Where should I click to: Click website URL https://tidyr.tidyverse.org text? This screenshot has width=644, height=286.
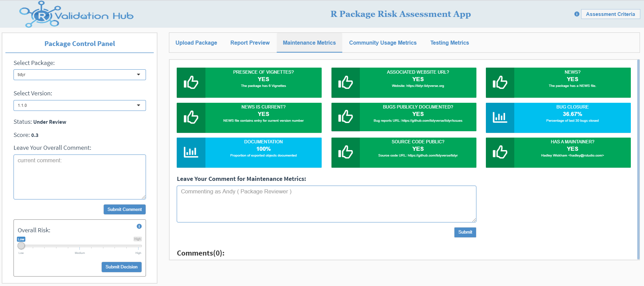point(418,86)
